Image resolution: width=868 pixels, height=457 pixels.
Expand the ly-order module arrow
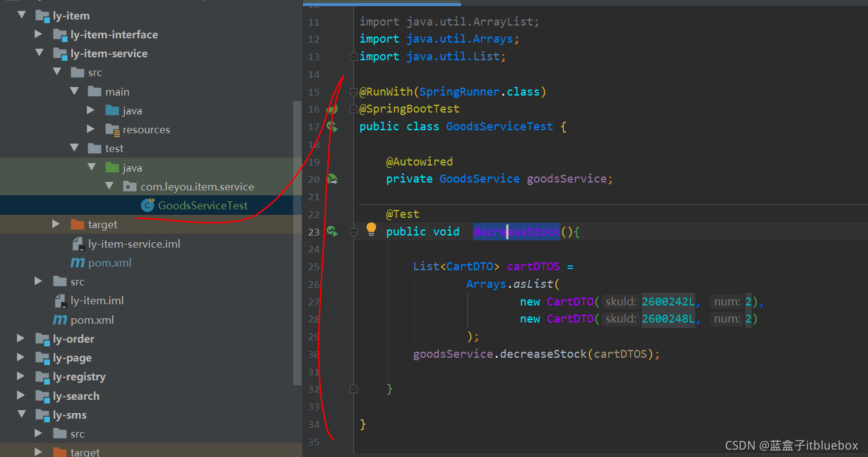tap(21, 338)
